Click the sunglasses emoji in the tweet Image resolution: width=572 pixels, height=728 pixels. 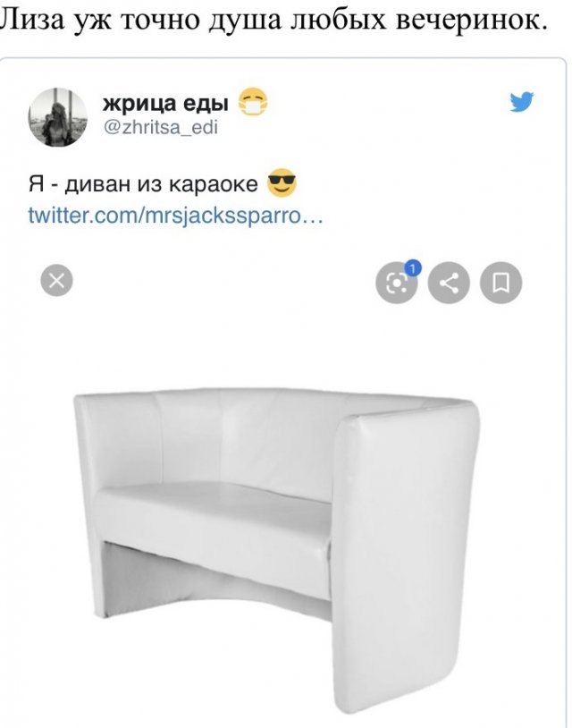282,184
